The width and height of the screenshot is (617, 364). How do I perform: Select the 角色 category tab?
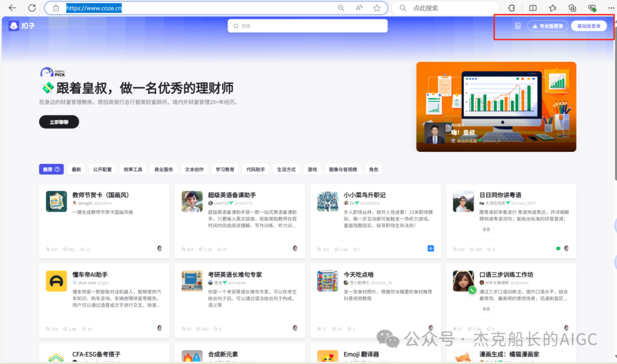pyautogui.click(x=374, y=169)
